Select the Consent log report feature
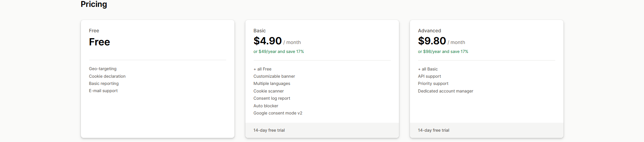The width and height of the screenshot is (644, 142). tap(271, 98)
